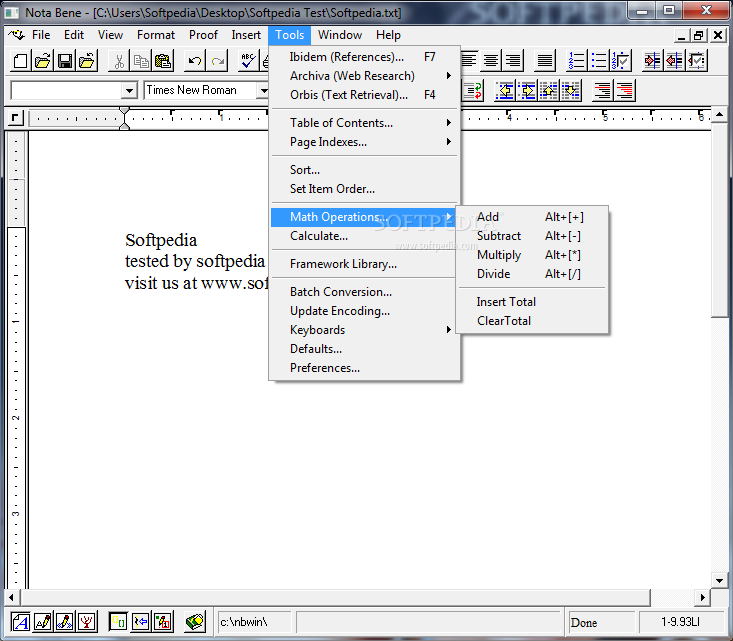Select ClearTotal from submenu

(x=532, y=321)
